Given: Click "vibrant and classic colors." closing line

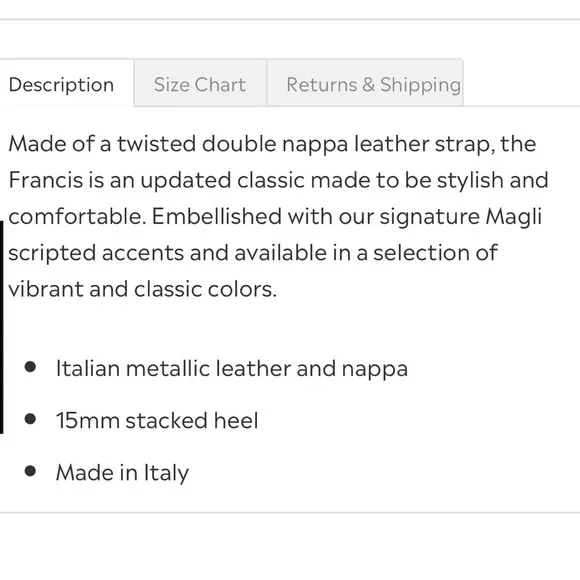Looking at the screenshot, I should tap(142, 289).
